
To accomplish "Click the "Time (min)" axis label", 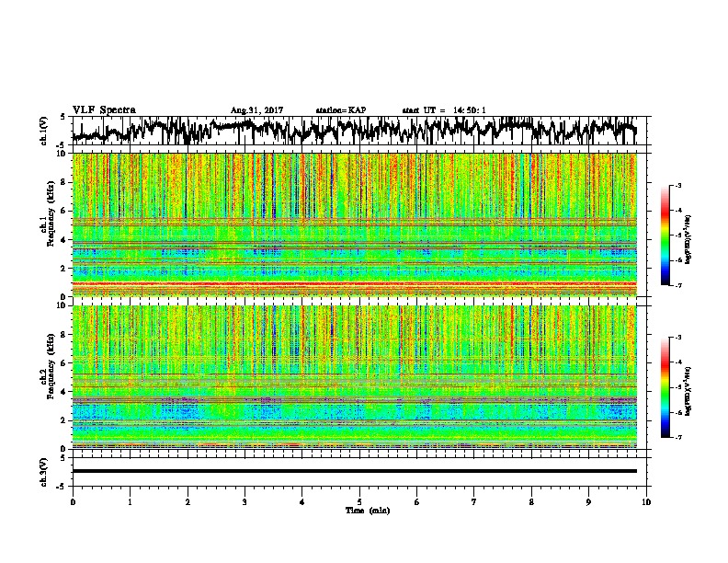I will tap(368, 511).
